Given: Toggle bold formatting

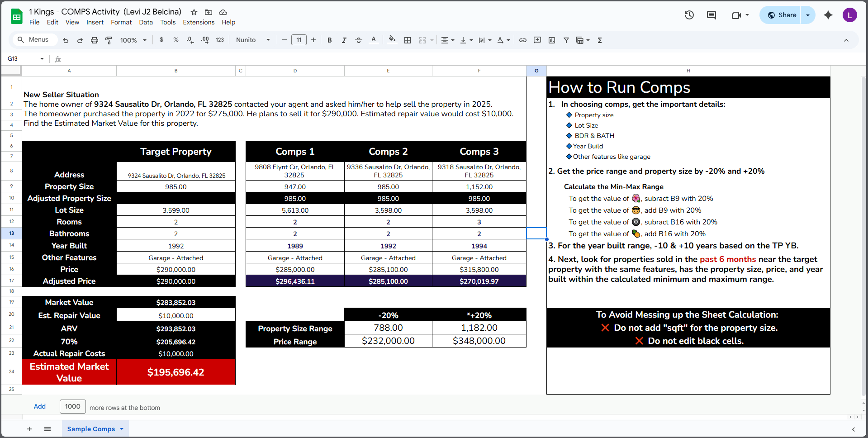Looking at the screenshot, I should pos(330,40).
